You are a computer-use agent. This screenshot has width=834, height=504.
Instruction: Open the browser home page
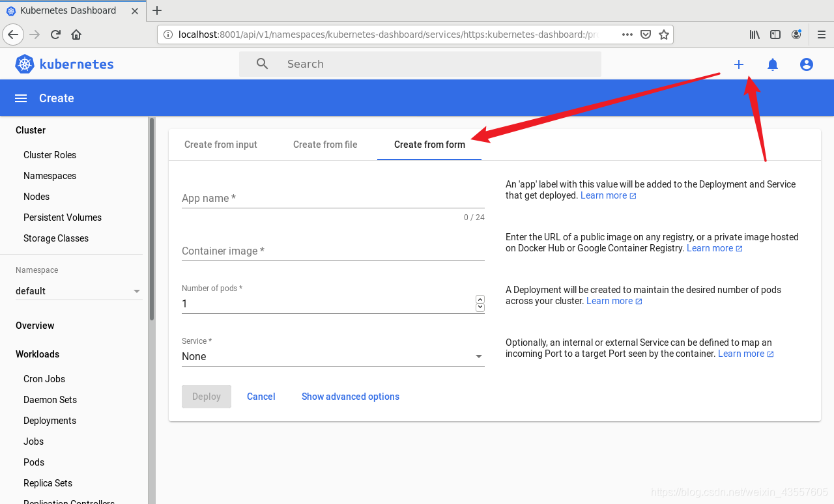[x=76, y=35]
